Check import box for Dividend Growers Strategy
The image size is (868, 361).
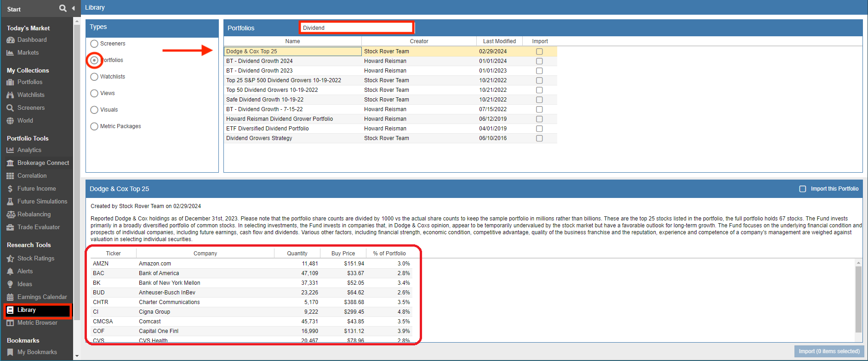[x=539, y=138]
